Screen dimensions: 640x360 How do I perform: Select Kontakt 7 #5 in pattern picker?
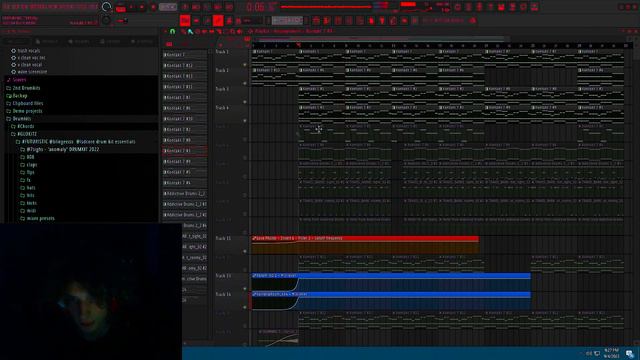point(185,172)
